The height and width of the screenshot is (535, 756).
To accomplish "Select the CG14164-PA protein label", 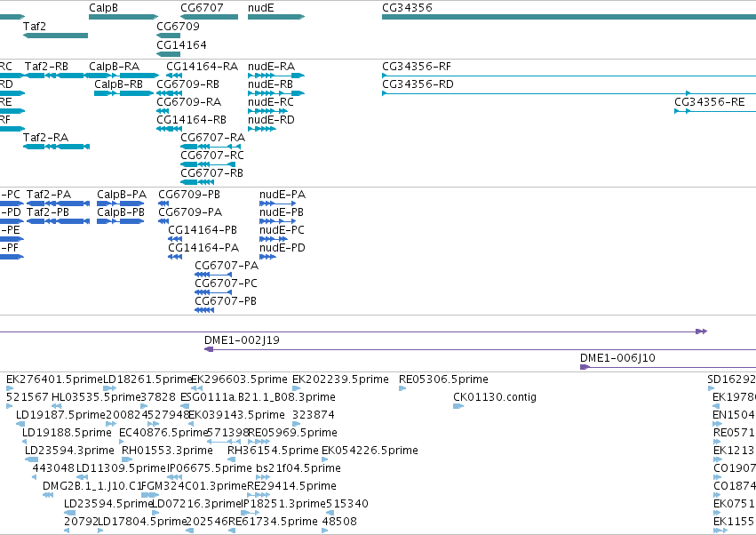I will (x=203, y=248).
